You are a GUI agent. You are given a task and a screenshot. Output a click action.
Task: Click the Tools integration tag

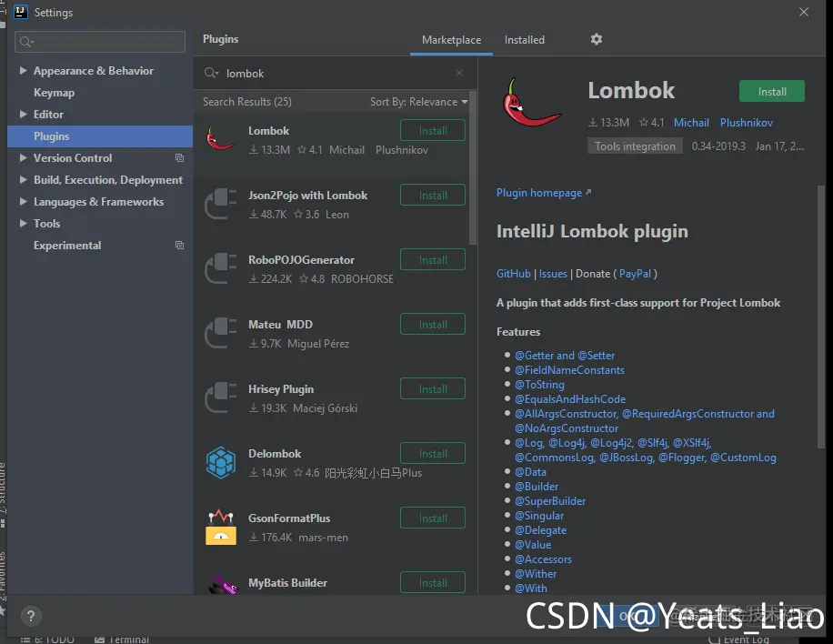point(635,146)
